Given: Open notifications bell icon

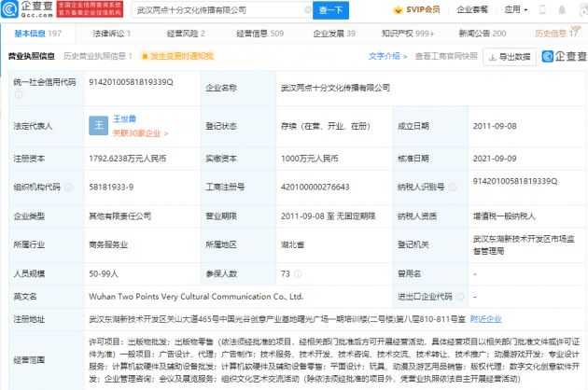Looking at the screenshot, I should tap(562, 9).
